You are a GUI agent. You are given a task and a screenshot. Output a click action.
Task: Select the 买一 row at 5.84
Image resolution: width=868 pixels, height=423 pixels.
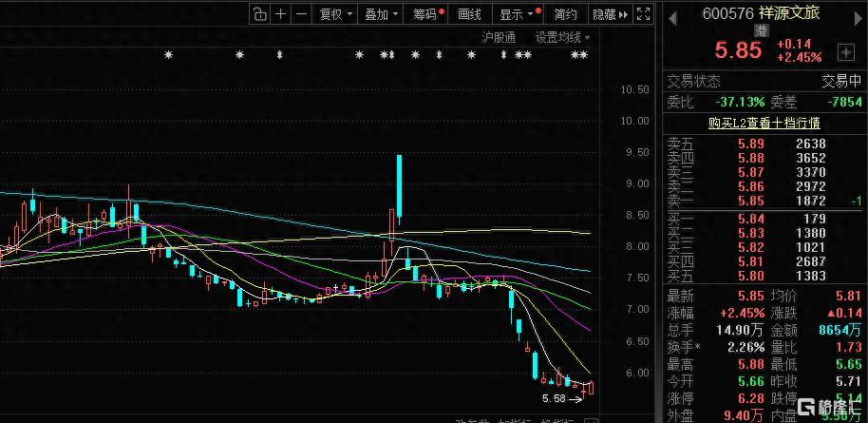764,219
